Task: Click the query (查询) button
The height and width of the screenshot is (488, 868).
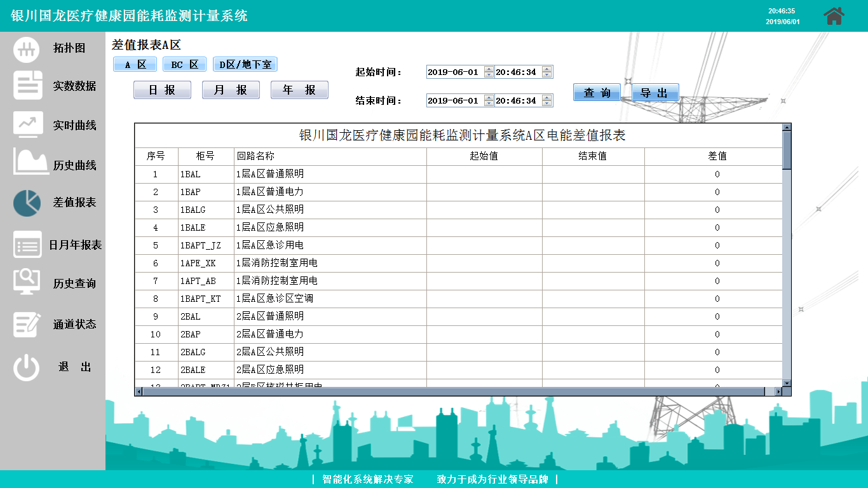Action: 597,93
